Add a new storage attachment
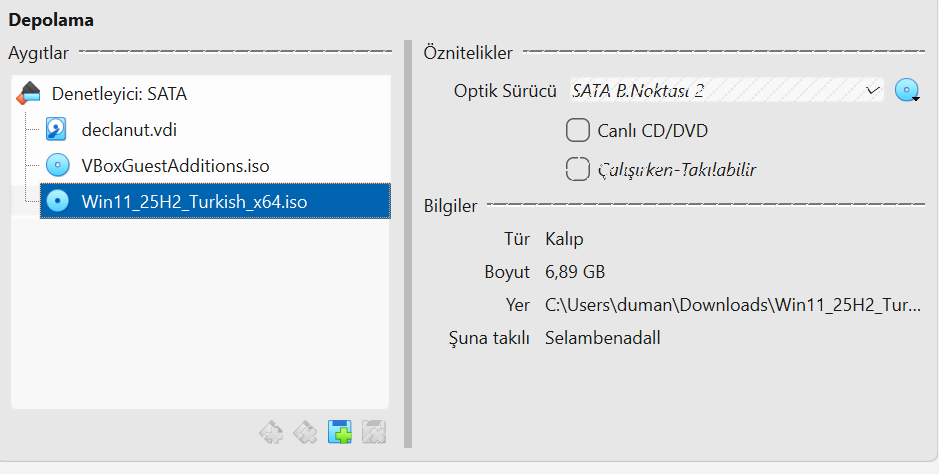The image size is (939, 474). 340,433
